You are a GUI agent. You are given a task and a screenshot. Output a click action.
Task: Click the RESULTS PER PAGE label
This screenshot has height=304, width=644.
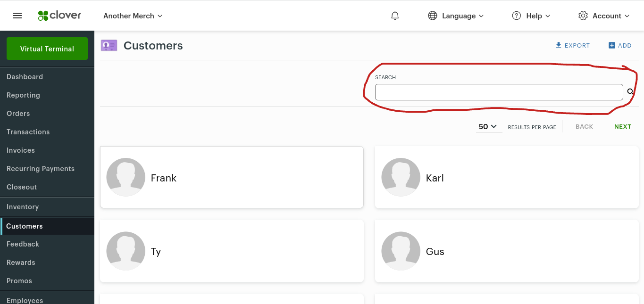click(532, 127)
